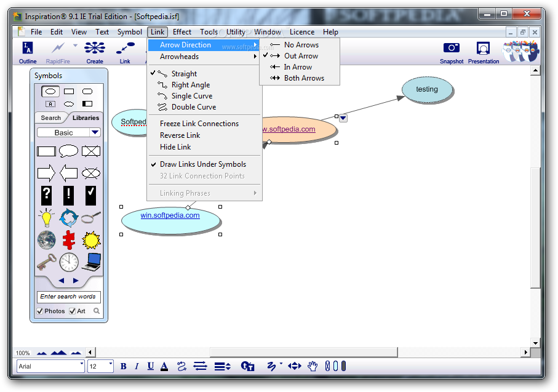Click dropdown arrow beside selected link
558x392 pixels.
343,118
